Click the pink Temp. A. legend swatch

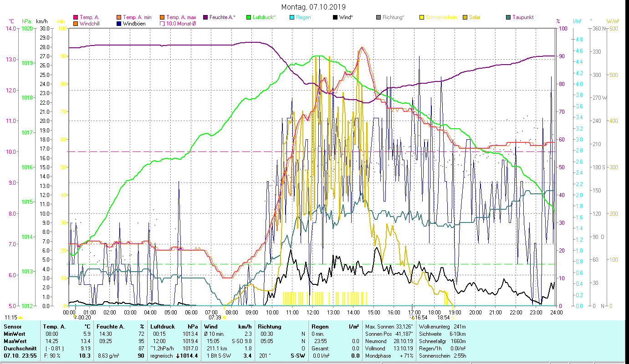[76, 17]
